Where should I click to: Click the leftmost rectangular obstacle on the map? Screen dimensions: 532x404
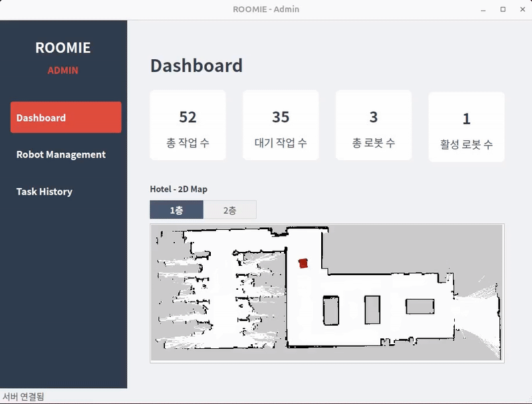pyautogui.click(x=331, y=310)
